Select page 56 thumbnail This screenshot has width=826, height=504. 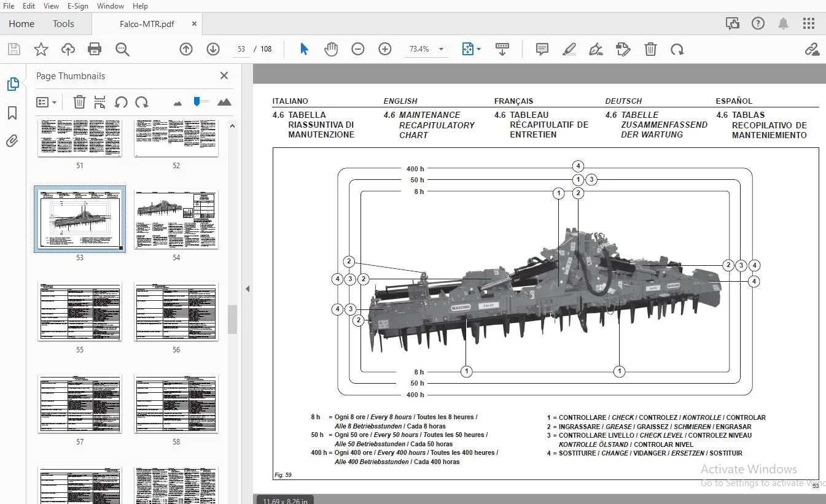coord(176,312)
